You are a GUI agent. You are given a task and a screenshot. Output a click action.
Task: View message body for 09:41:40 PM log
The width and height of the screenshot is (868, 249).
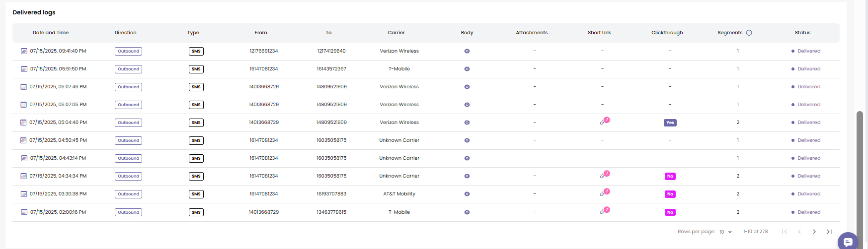467,51
